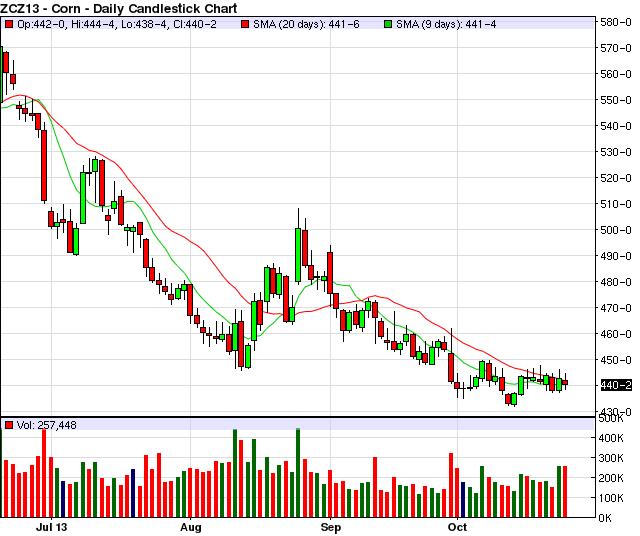Image resolution: width=640 pixels, height=536 pixels.
Task: Click the tall green candle peaking near 500 in late August
Action: pyautogui.click(x=298, y=255)
